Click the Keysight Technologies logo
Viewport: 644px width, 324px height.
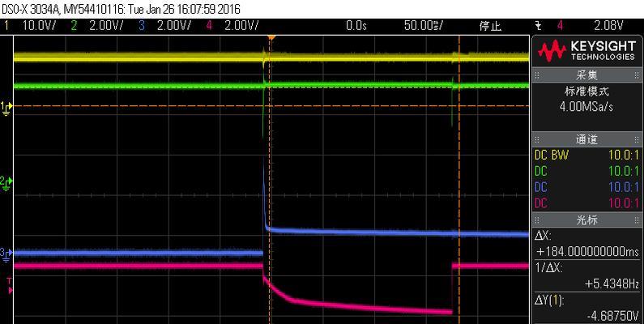pyautogui.click(x=587, y=50)
